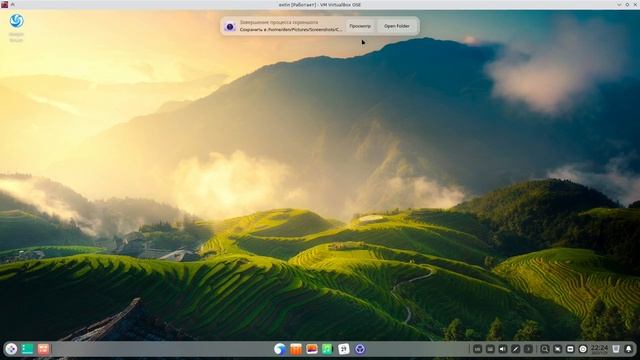Viewport: 640px width, 360px height.
Task: Click the screenshot crop tray icon
Action: coord(558,349)
